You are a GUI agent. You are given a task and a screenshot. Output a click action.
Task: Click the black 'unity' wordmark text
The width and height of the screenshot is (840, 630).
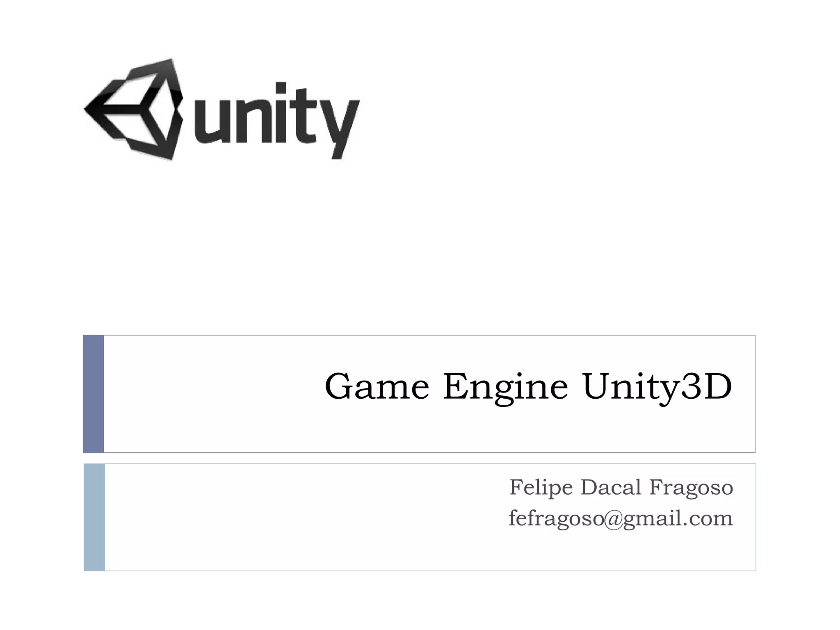277,121
